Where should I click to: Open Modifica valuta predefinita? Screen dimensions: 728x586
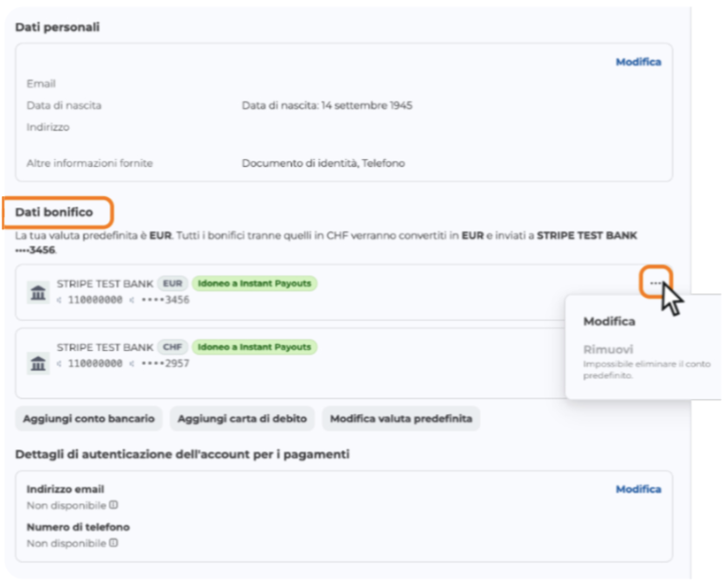pos(400,419)
